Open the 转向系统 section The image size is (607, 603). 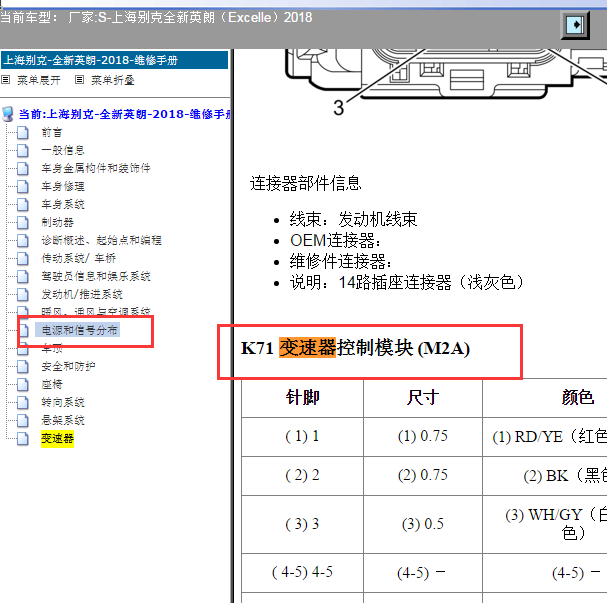[63, 402]
